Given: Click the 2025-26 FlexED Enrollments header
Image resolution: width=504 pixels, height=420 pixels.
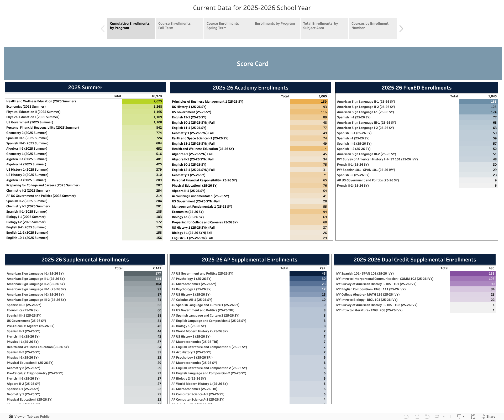Looking at the screenshot, I should pyautogui.click(x=416, y=88).
